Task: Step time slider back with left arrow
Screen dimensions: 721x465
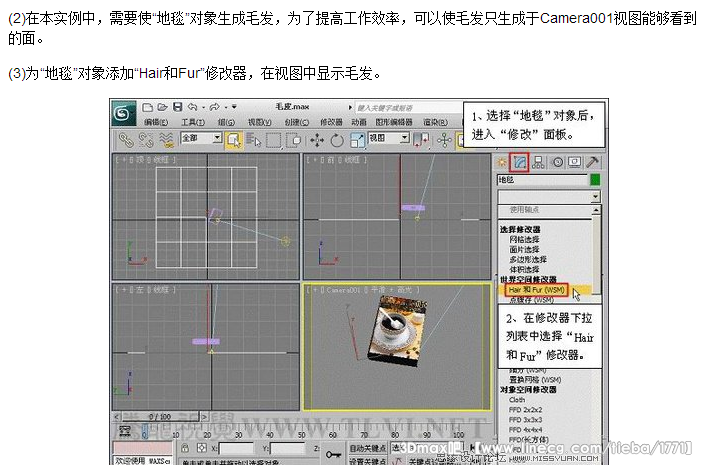Action: point(117,417)
